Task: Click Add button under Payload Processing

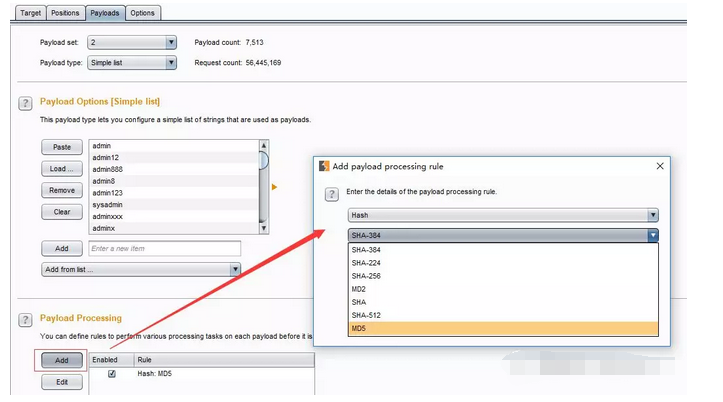Action: [x=62, y=360]
